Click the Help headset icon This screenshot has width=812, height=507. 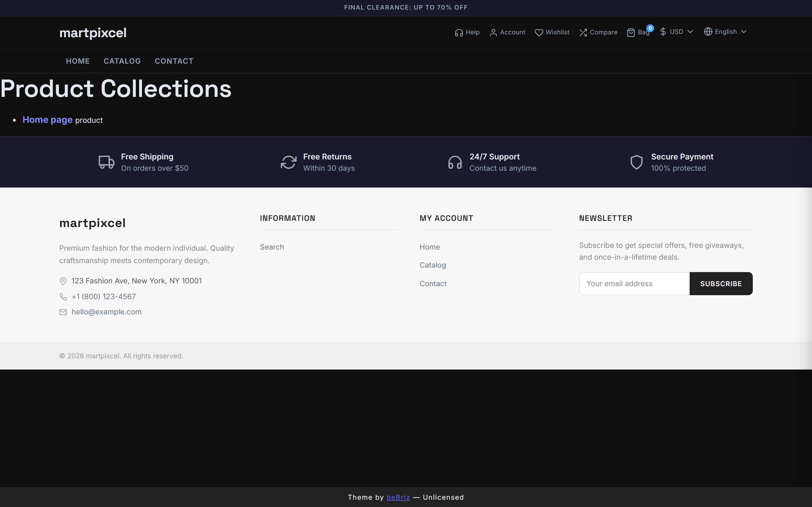click(459, 32)
